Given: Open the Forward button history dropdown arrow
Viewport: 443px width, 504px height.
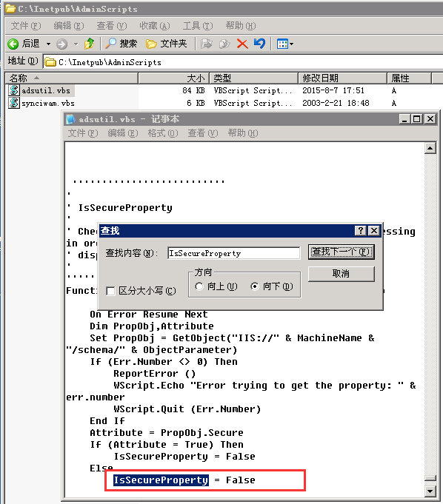Looking at the screenshot, I should pyautogui.click(x=76, y=44).
